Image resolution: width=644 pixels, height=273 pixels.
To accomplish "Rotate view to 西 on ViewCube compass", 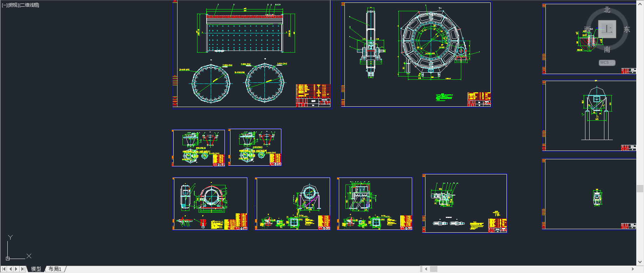I will (x=587, y=29).
